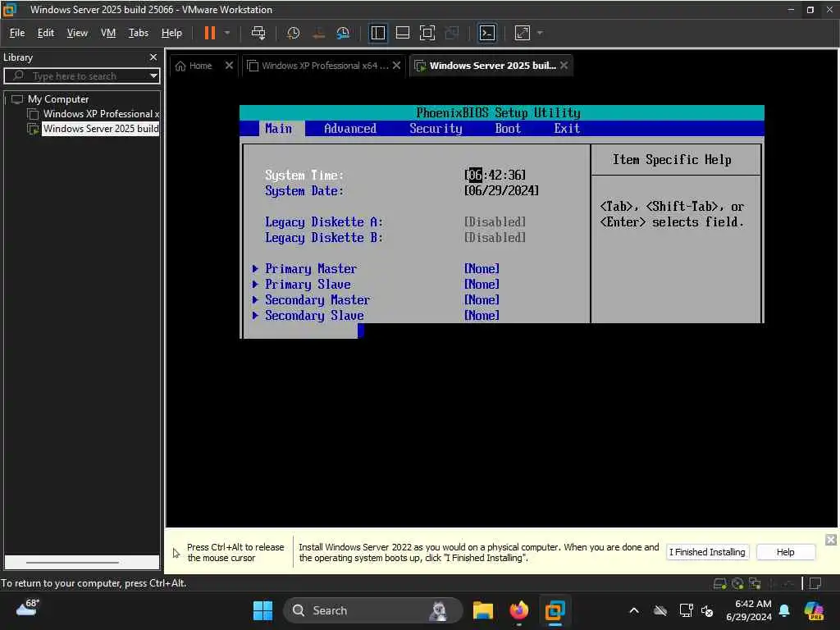Open the Edit menu
Image resolution: width=840 pixels, height=630 pixels.
click(46, 33)
